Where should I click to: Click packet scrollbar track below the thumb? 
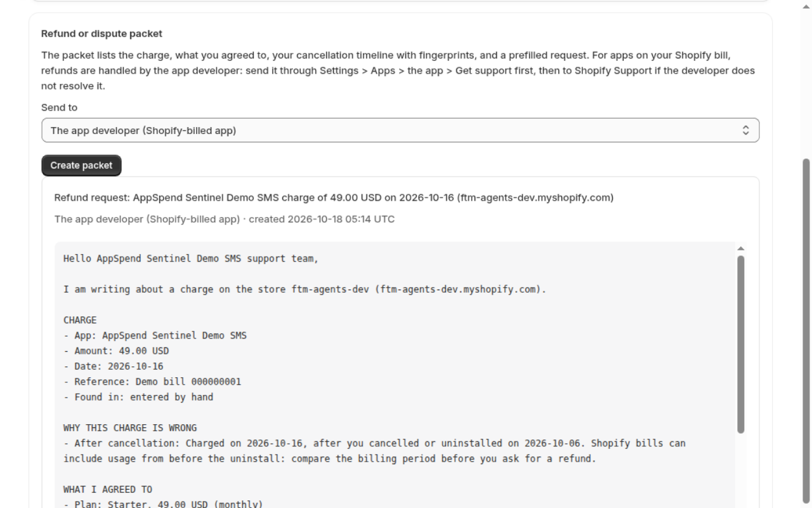pyautogui.click(x=740, y=470)
